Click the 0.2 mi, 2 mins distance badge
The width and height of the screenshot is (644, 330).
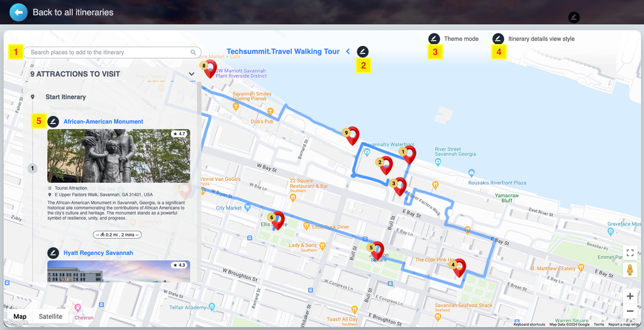pyautogui.click(x=118, y=234)
